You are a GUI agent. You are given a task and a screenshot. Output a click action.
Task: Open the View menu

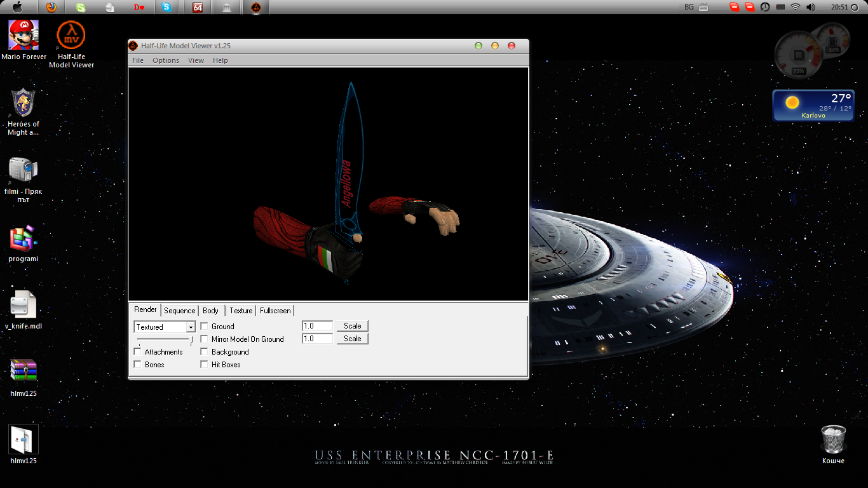pos(196,60)
